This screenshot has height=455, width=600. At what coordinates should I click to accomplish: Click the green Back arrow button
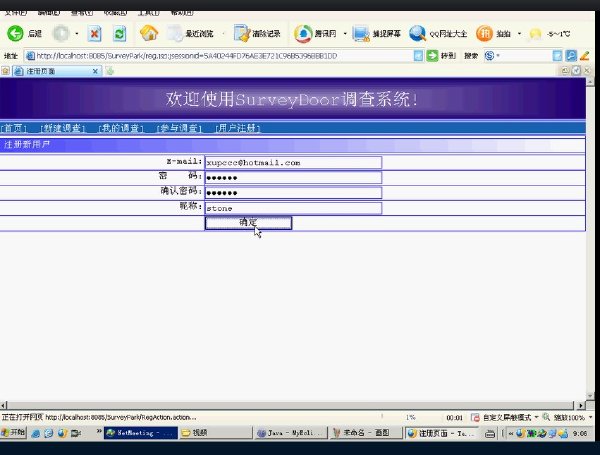coord(15,34)
